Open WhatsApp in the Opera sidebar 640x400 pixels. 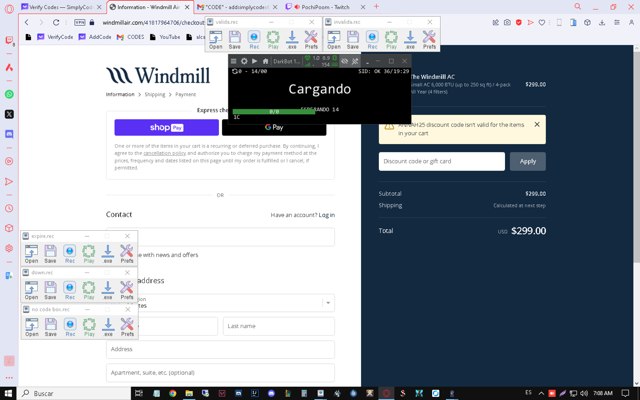click(9, 94)
